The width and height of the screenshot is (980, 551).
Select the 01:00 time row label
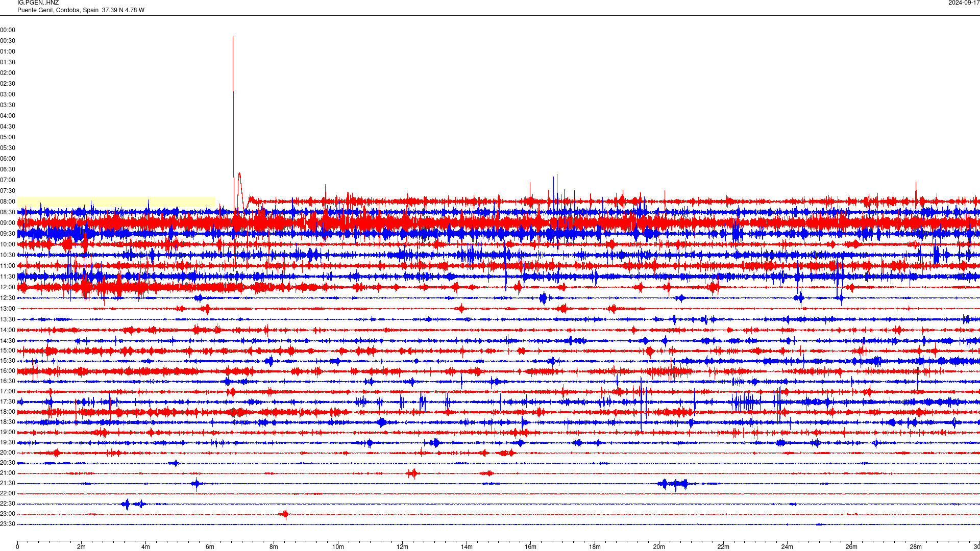[8, 52]
